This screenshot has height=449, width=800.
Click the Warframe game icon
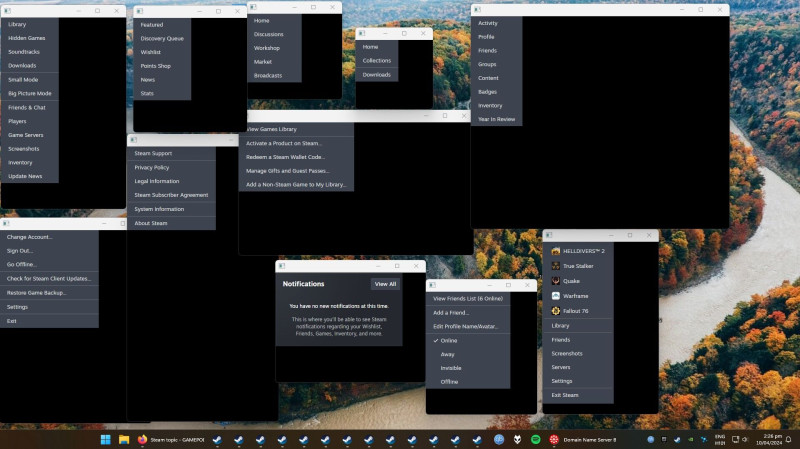556,296
